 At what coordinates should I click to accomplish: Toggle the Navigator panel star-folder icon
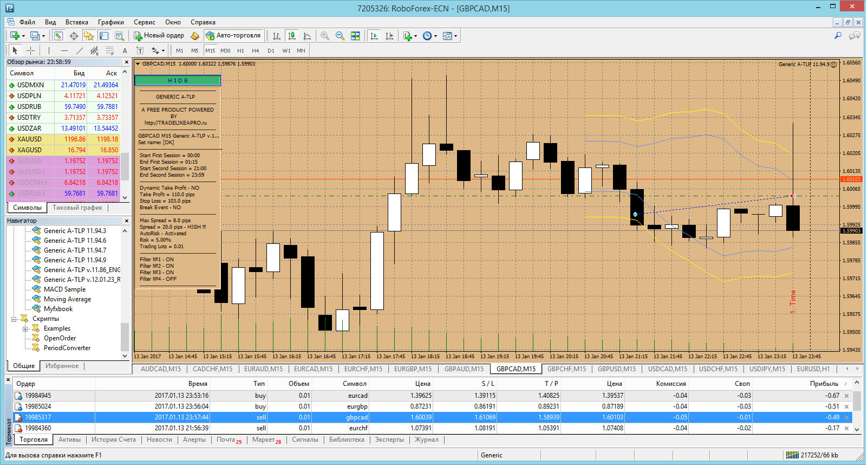click(89, 36)
